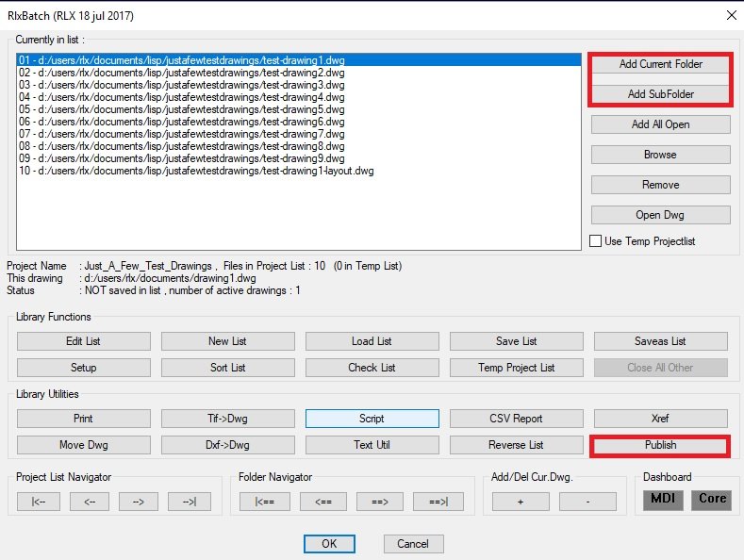Image resolution: width=744 pixels, height=560 pixels.
Task: Click the Xref utility button
Action: coord(660,419)
